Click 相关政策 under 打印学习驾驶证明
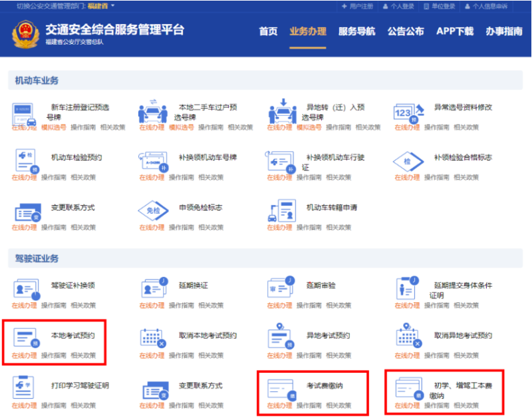Viewport: 532px width, 418px height. 83,405
